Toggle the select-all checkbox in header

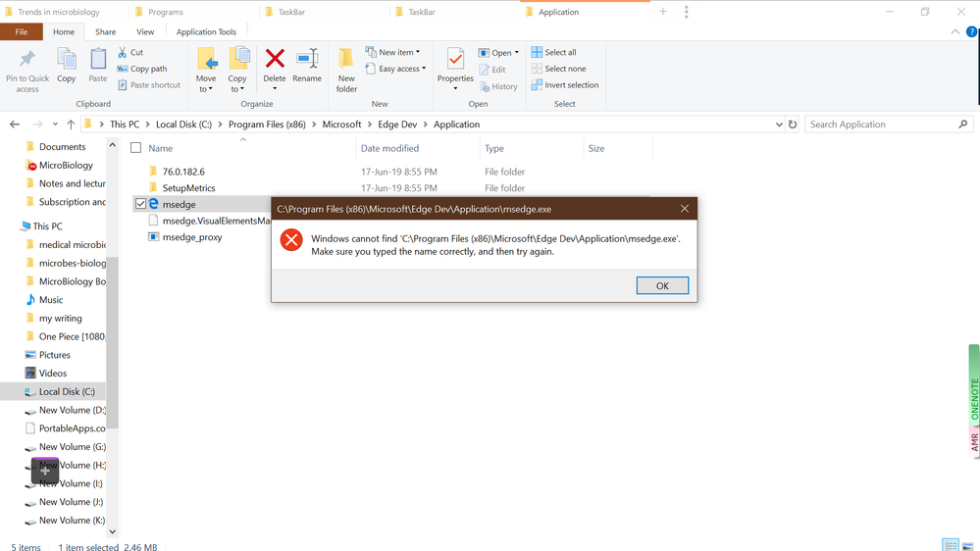[x=135, y=148]
